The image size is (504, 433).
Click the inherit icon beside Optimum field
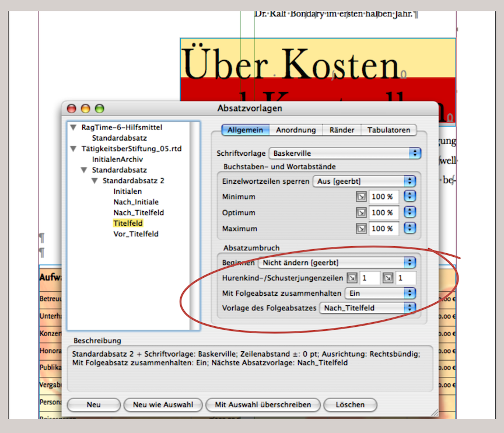(x=362, y=212)
